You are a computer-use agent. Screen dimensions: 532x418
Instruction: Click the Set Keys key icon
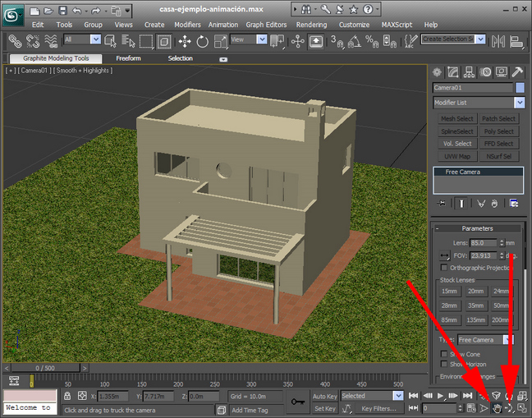coord(297,402)
